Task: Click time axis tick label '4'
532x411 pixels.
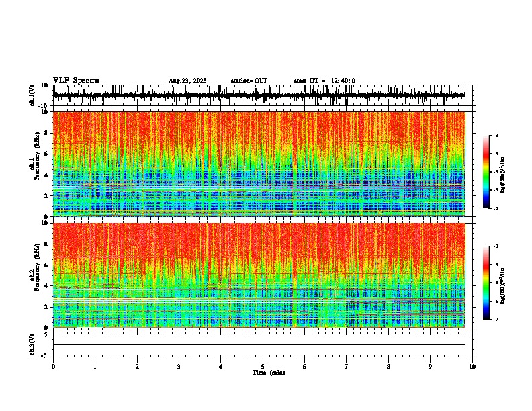Action: click(x=221, y=367)
